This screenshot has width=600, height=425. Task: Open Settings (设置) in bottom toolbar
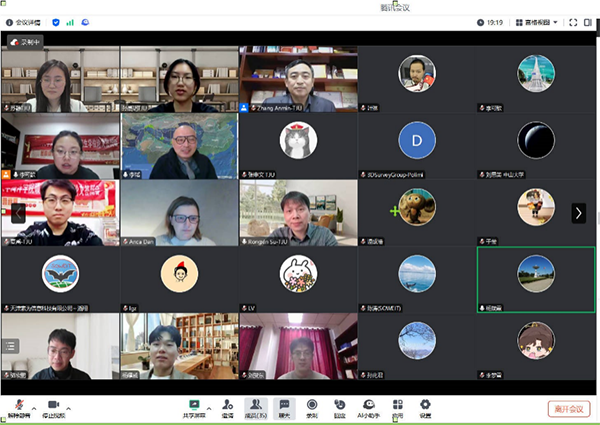coord(426,406)
